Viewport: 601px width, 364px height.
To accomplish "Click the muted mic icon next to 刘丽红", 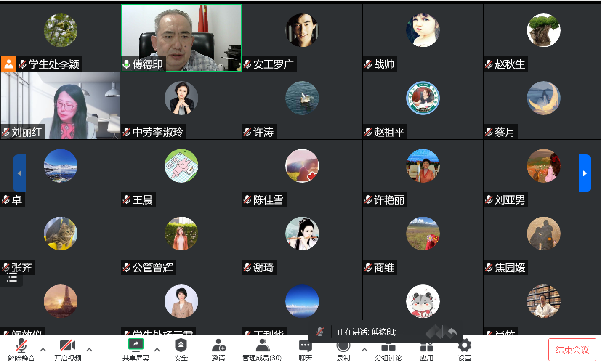I will click(x=5, y=132).
